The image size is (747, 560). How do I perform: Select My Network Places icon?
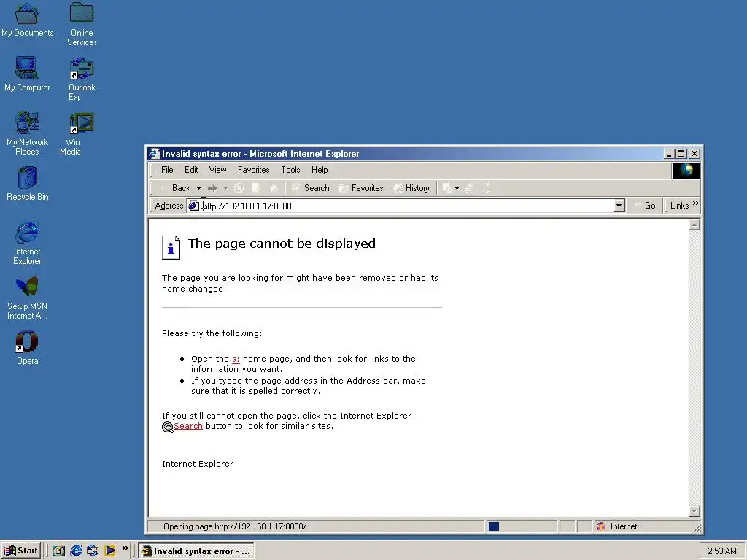(x=27, y=134)
